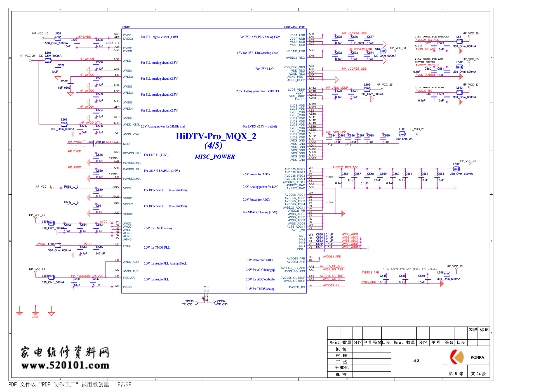Click the HP_LVDS_VDDP net label
This screenshot has height=392, width=555.
click(337, 88)
